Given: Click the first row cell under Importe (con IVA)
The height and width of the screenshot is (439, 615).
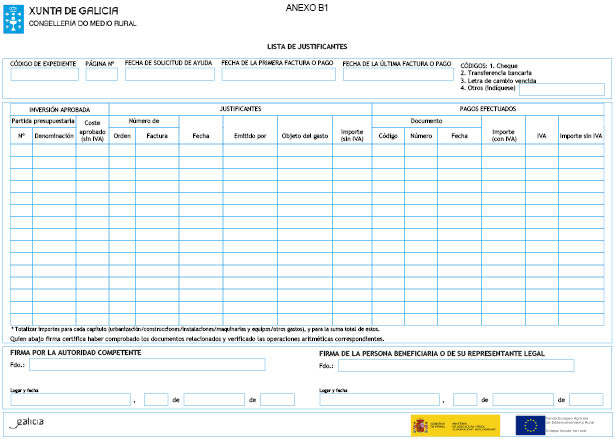Looking at the screenshot, I should [503, 149].
